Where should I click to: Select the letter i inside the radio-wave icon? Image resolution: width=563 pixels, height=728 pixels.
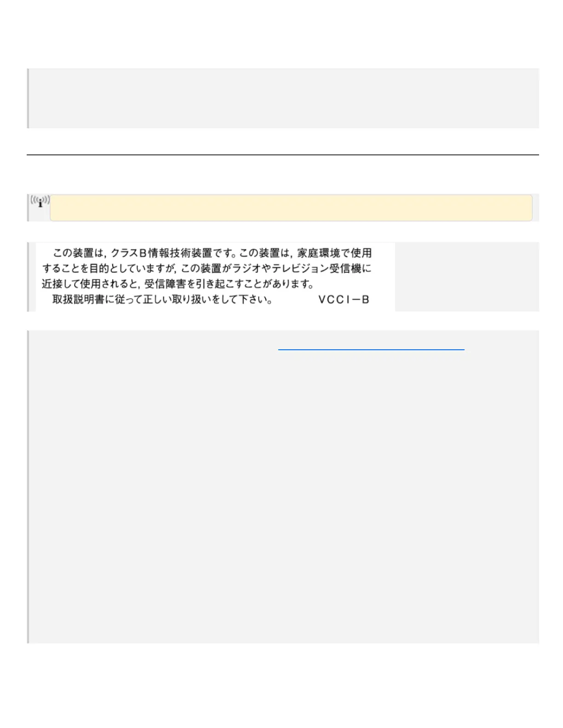pyautogui.click(x=40, y=203)
